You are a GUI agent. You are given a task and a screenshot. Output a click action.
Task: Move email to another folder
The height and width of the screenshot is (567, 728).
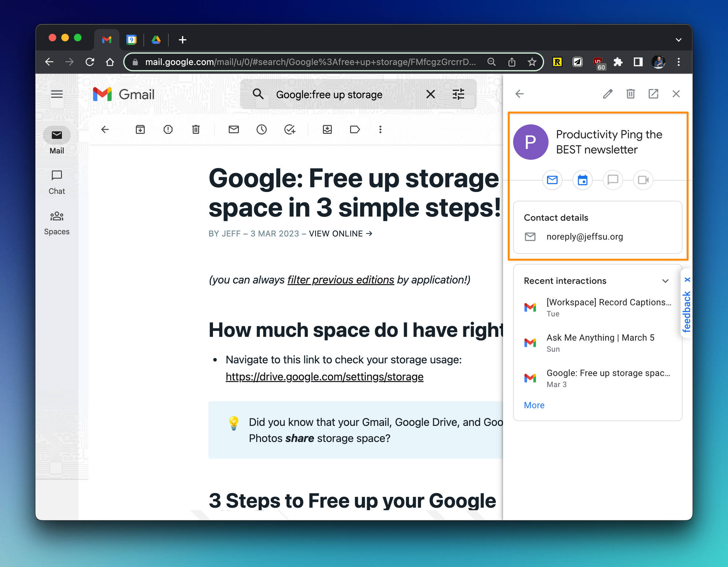327,129
